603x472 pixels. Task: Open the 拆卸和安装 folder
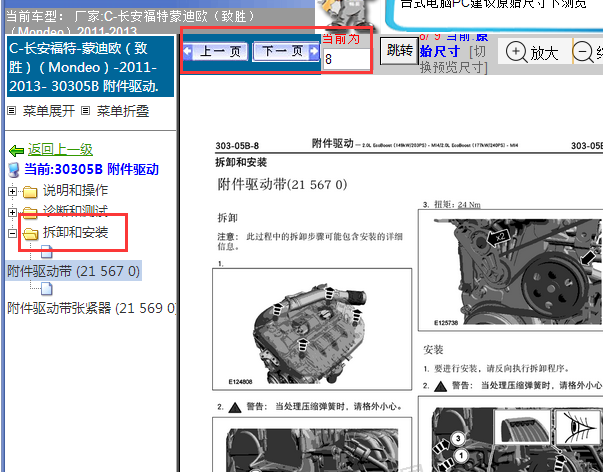75,232
